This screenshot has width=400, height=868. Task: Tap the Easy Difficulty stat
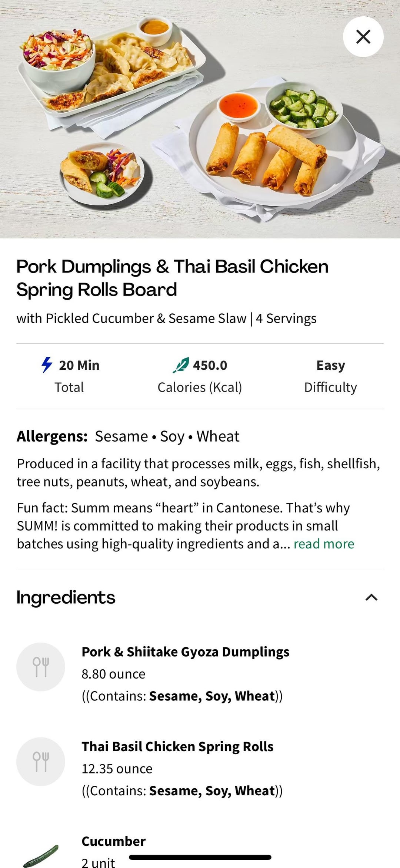click(x=330, y=376)
